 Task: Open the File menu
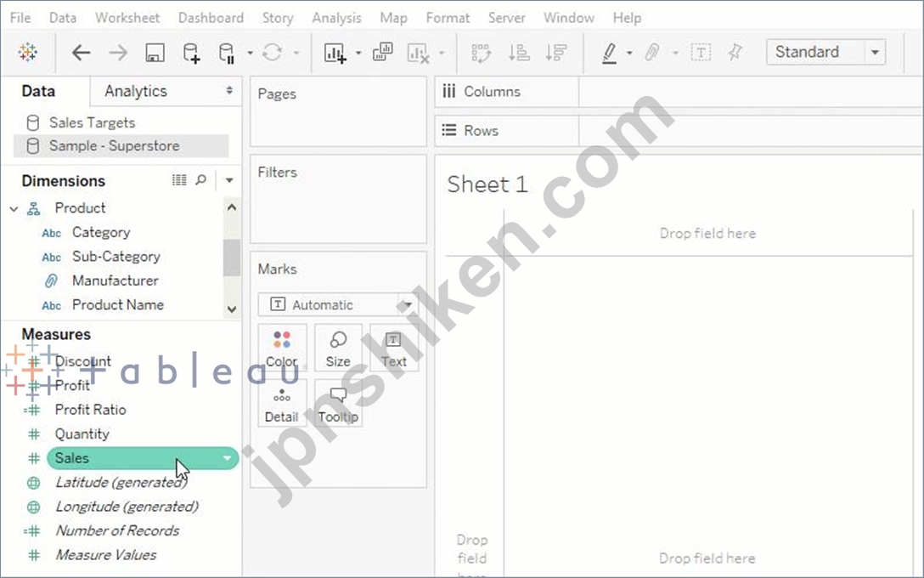pos(20,18)
